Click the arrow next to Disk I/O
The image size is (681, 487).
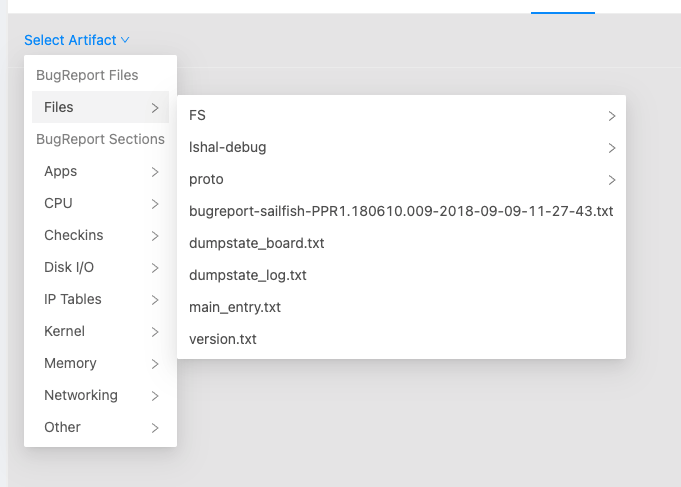[x=155, y=267]
